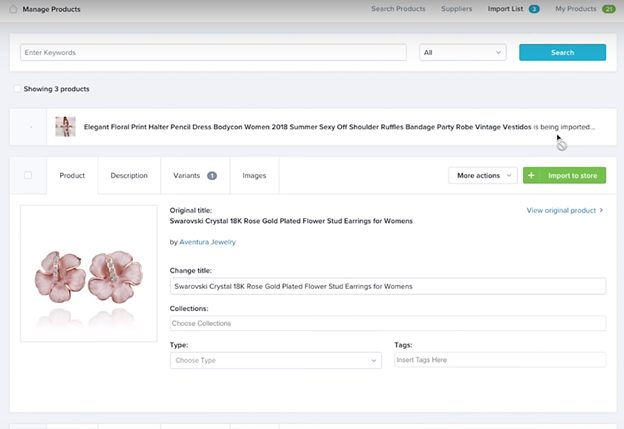Switch to the Images tab
The height and width of the screenshot is (429, 624).
coord(254,176)
